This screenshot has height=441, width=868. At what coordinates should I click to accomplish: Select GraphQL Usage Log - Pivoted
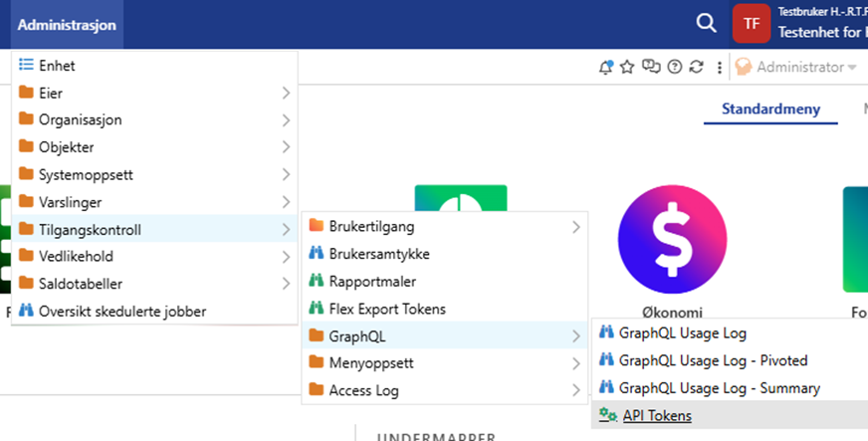pos(713,360)
